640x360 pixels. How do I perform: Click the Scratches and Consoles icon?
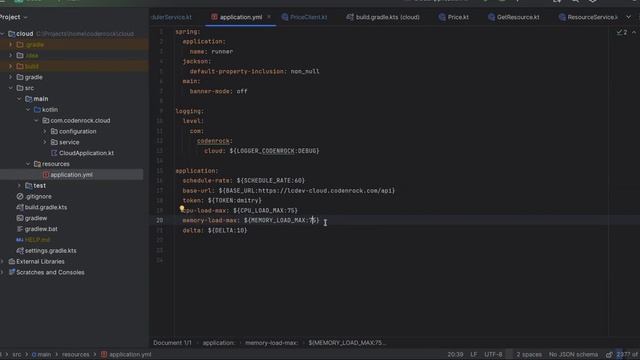pos(11,272)
